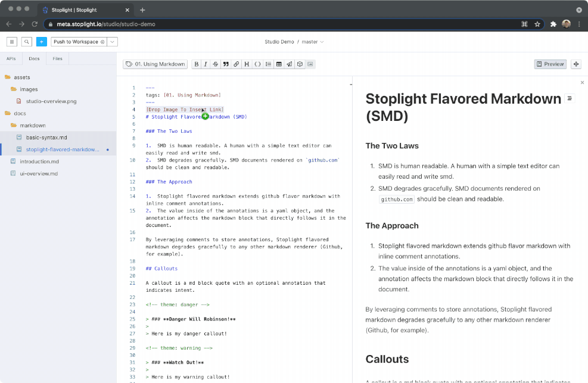Image resolution: width=588 pixels, height=383 pixels.
Task: Open the image insert icon
Action: click(310, 64)
